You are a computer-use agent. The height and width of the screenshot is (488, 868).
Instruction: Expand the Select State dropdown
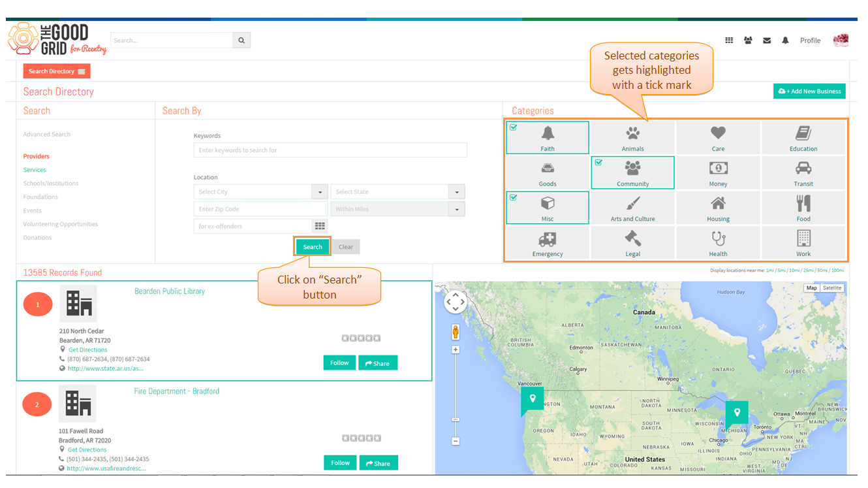[456, 192]
